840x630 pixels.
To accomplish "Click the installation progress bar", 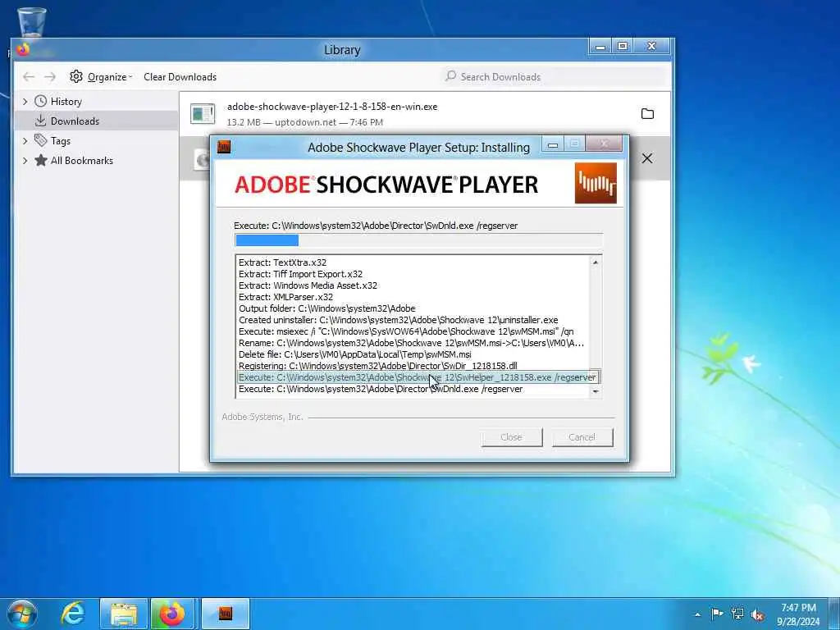I will point(418,240).
